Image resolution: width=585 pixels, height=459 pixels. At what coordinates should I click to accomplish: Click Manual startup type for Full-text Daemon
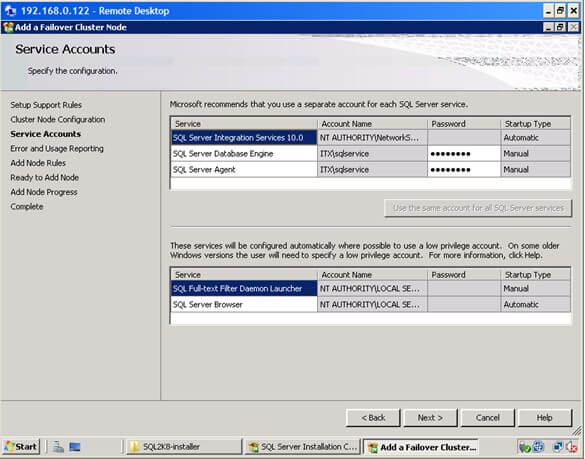click(535, 288)
